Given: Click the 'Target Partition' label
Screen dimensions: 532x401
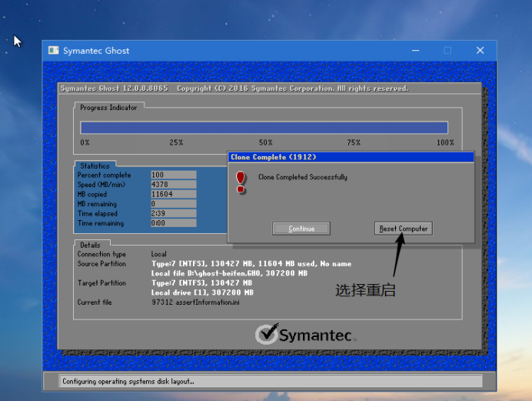Looking at the screenshot, I should click(101, 282).
